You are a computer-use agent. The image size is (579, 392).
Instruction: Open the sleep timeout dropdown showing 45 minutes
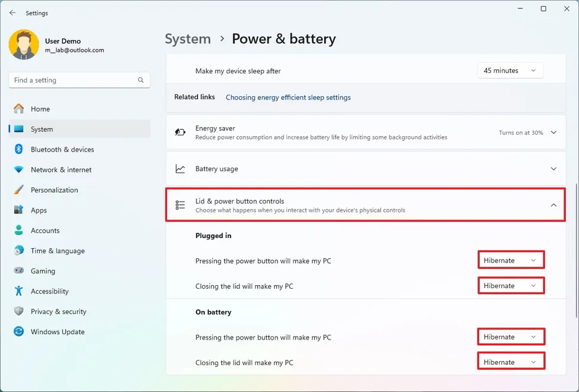[x=510, y=70]
